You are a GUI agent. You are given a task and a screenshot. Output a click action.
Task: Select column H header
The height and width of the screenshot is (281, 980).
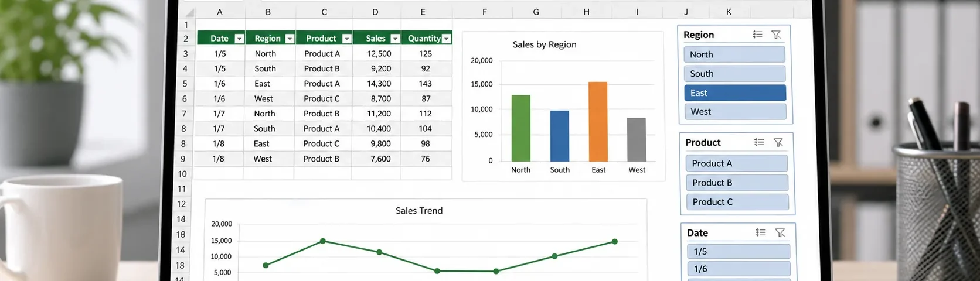coord(587,12)
